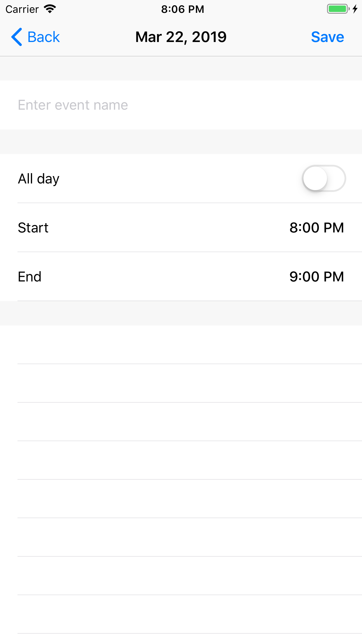The image size is (362, 644).
Task: Select the 9:00 PM end time value
Action: [x=317, y=276]
